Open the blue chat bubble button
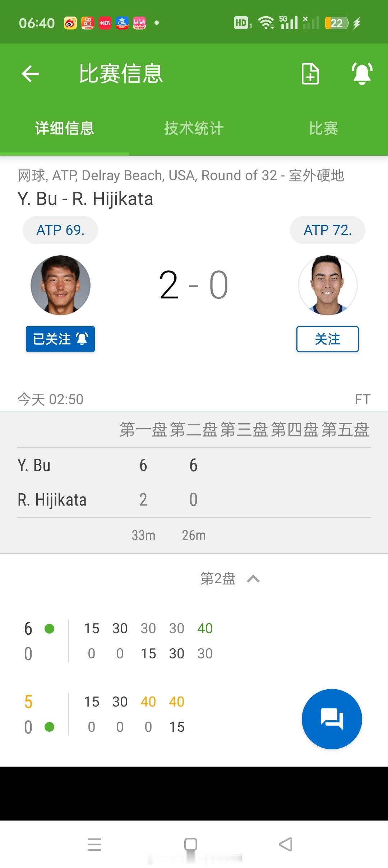388x868 pixels. point(332,719)
